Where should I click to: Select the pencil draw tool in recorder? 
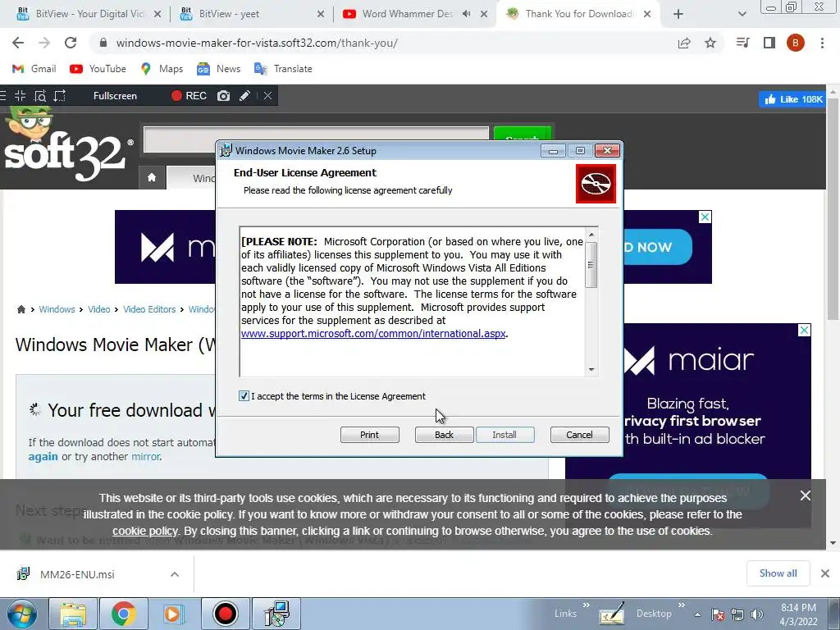(244, 96)
